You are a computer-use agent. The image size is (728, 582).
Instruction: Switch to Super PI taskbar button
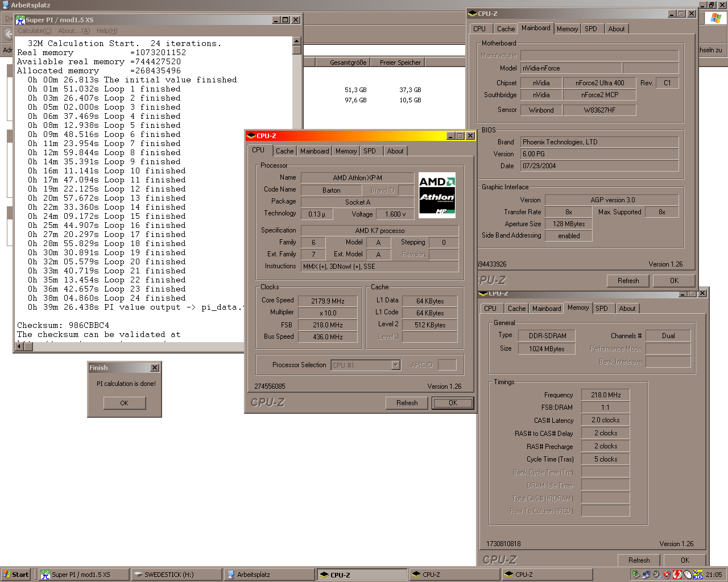point(83,575)
